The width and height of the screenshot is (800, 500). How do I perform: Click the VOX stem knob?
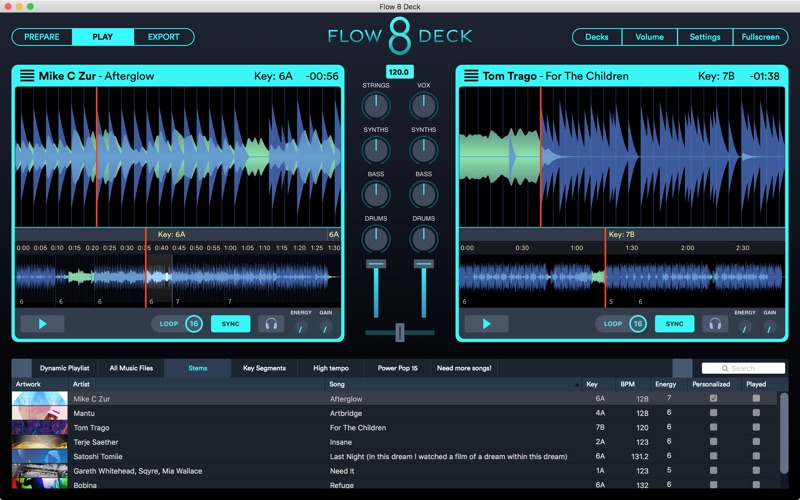coord(424,106)
